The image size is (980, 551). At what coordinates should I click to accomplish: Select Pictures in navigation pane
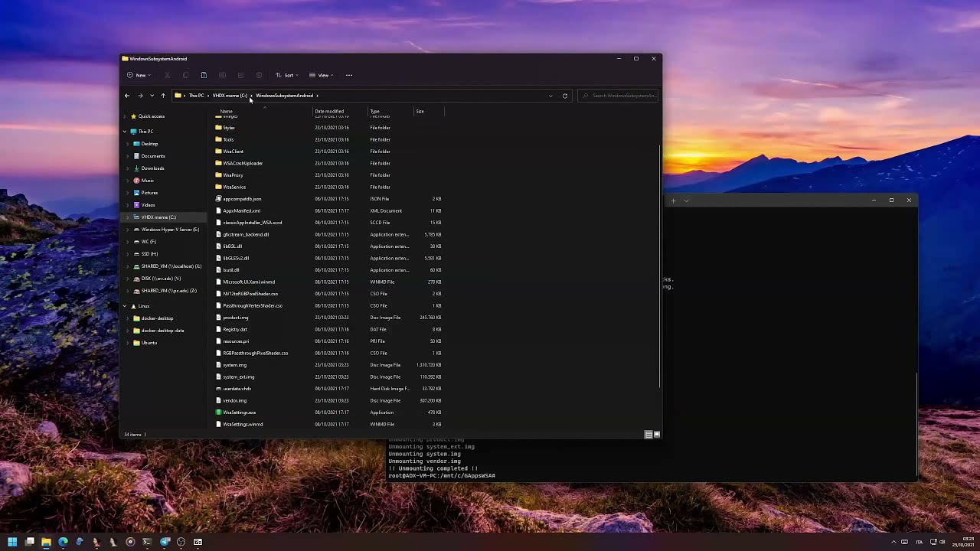(x=149, y=193)
